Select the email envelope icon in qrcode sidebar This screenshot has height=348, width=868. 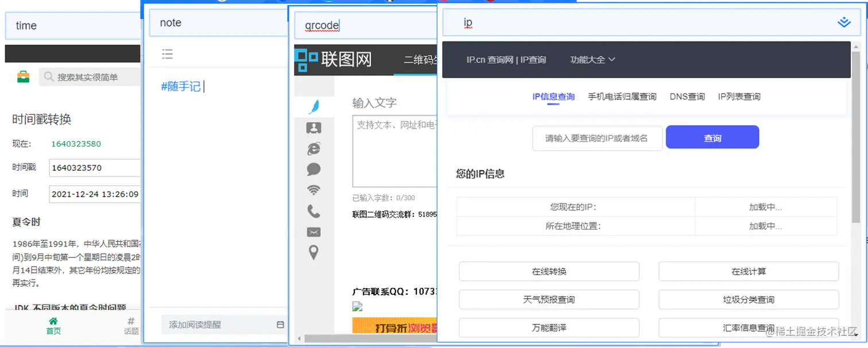pos(313,232)
